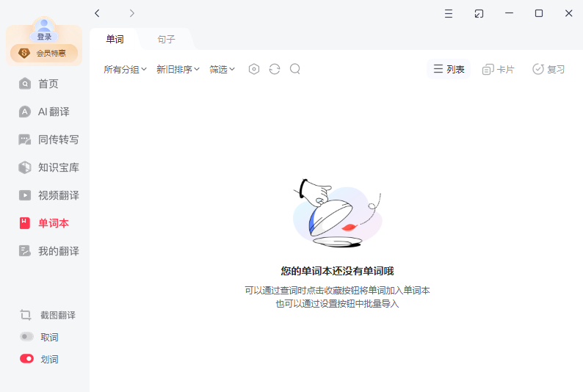Viewport: 583px width, 392px height.
Task: Open AI 翻译 from the sidebar
Action: click(45, 112)
